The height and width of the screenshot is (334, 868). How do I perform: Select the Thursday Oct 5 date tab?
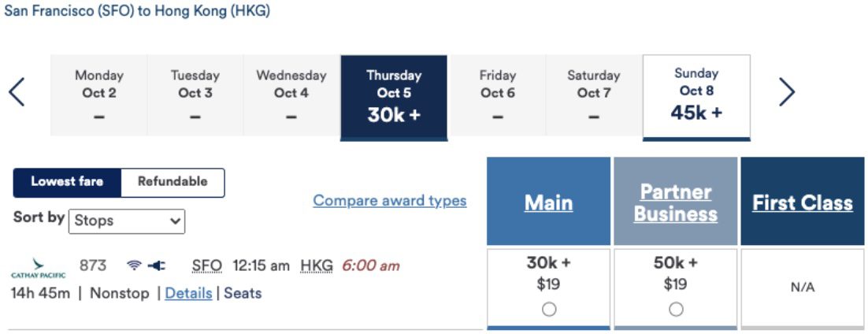394,96
